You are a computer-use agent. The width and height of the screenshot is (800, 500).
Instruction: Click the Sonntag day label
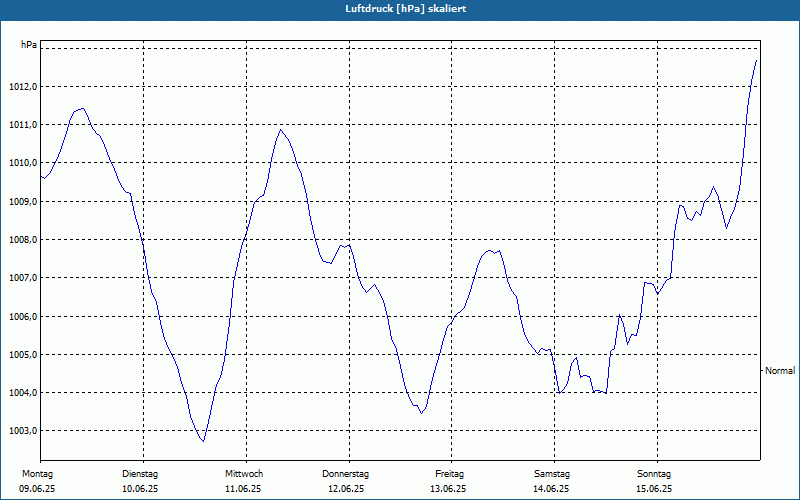[x=654, y=474]
